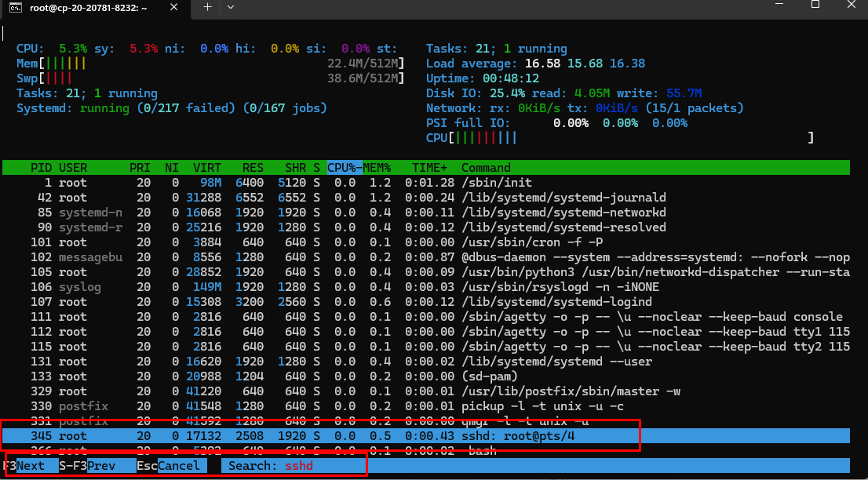The image size is (868, 480).
Task: Close the root@cp-20-20781-8232 terminal tab
Action: pyautogui.click(x=176, y=7)
